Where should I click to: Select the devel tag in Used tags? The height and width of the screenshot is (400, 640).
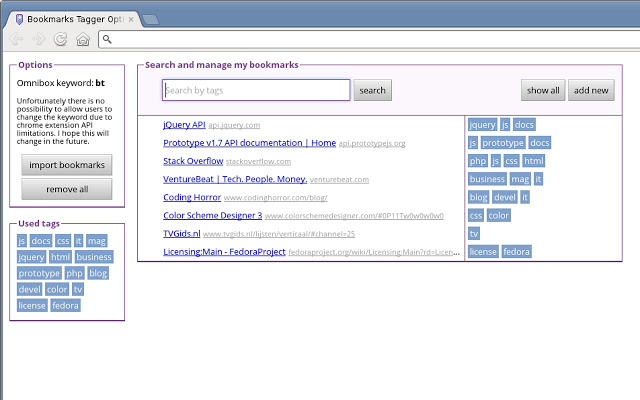tap(29, 289)
